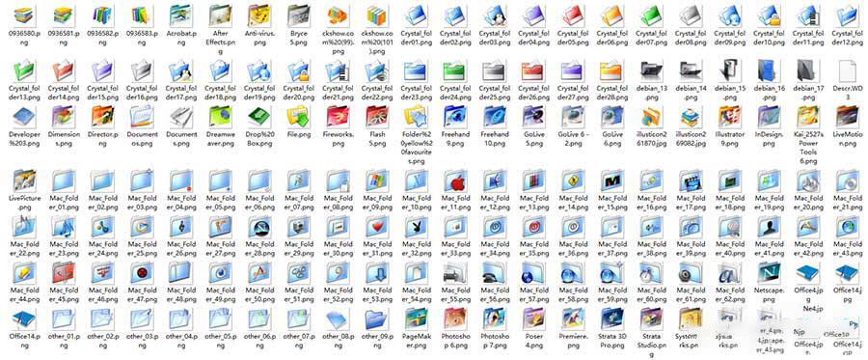Select the other_08.png folder thumbnail
This screenshot has width=868, height=360.
338,318
